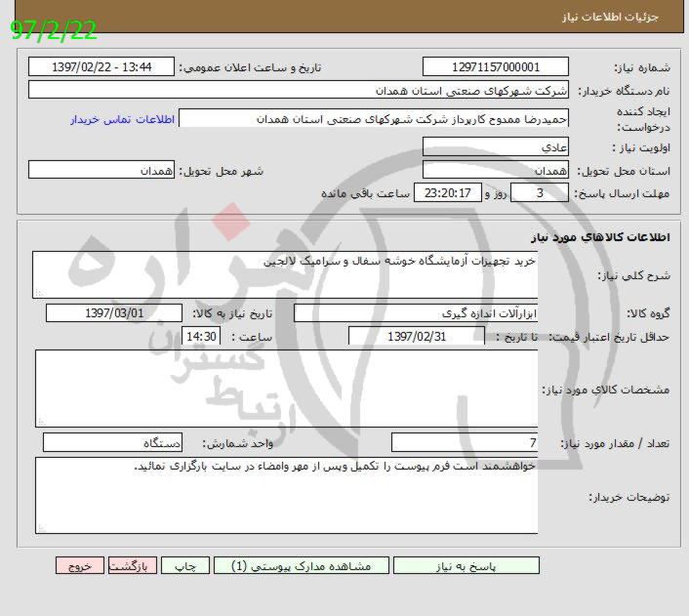Click the پاسخ به نیاز button

pos(466,565)
